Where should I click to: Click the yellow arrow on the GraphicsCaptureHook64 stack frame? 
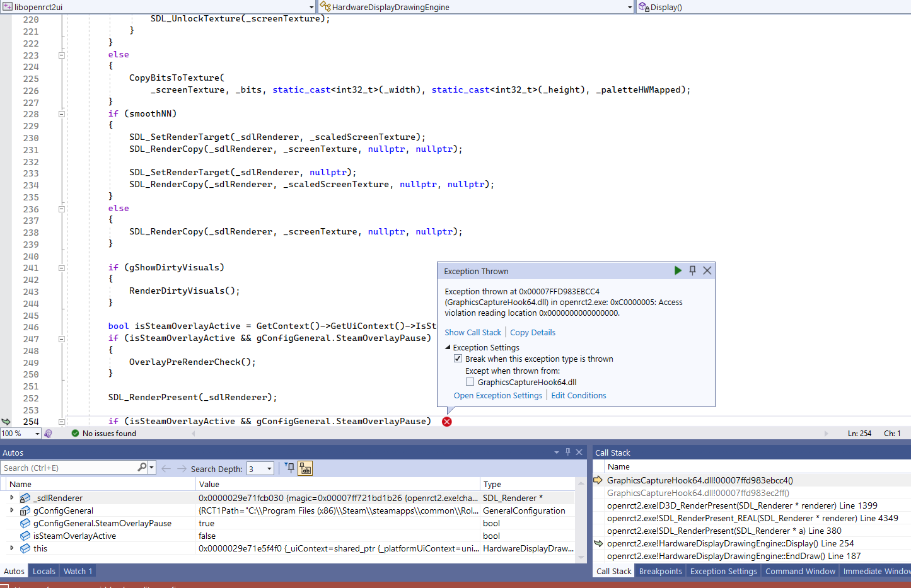[598, 480]
